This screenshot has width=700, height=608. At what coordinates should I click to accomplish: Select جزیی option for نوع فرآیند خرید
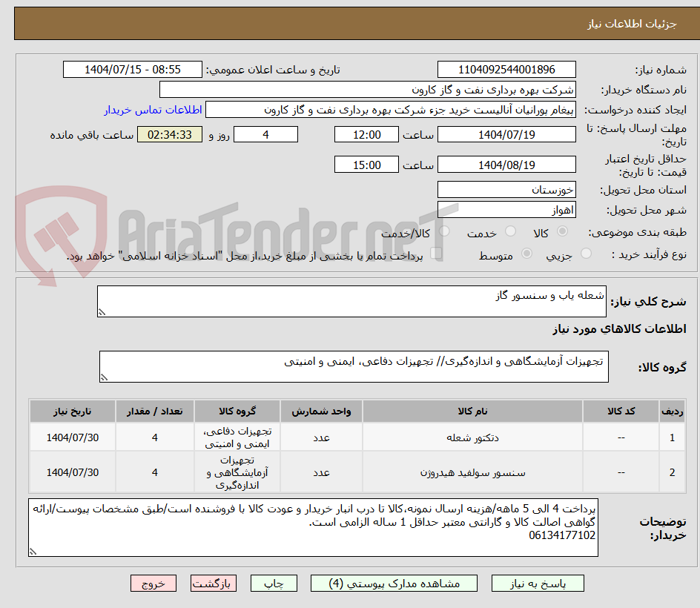tap(586, 254)
